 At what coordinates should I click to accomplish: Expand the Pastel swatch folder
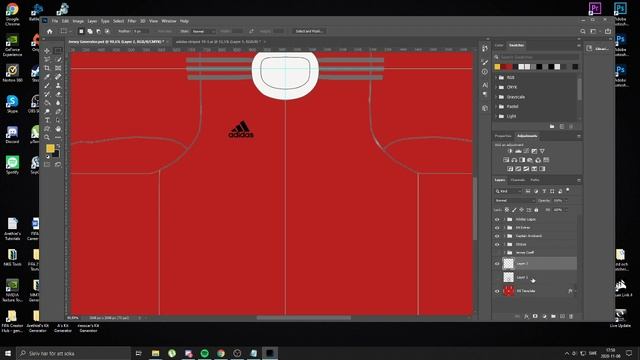497,107
